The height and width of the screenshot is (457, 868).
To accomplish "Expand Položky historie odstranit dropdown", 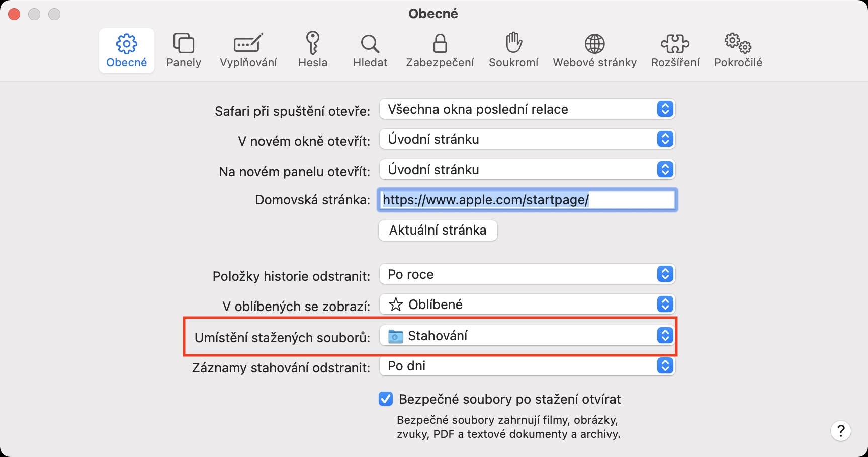I will 527,274.
